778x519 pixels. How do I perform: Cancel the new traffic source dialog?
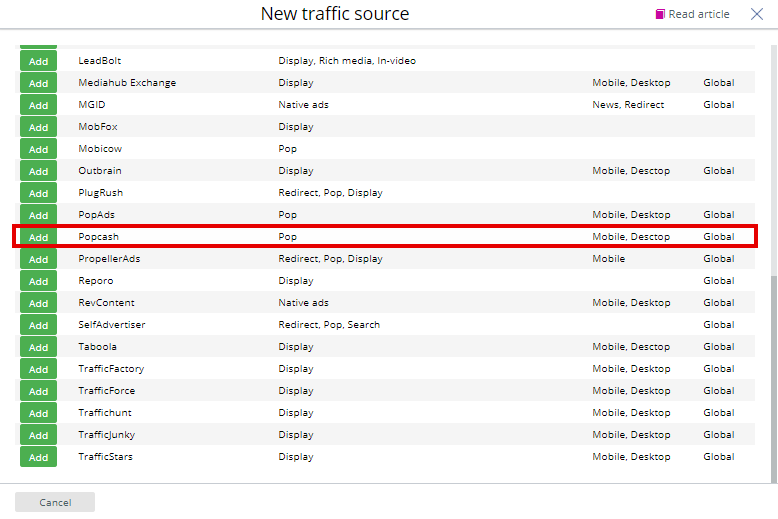[55, 502]
